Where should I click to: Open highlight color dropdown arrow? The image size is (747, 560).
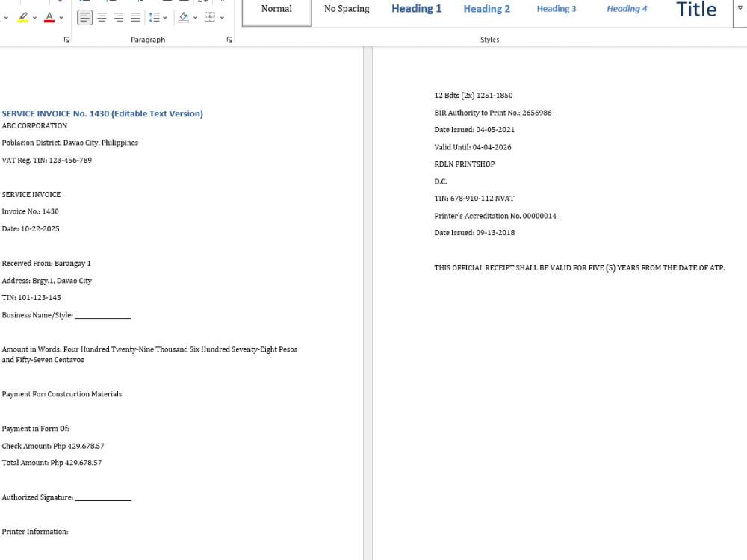[35, 18]
